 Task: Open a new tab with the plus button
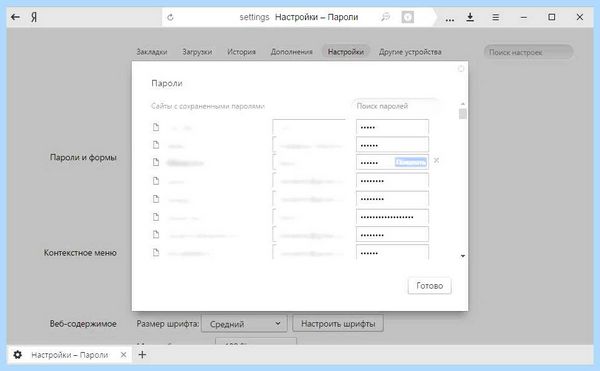pos(142,355)
